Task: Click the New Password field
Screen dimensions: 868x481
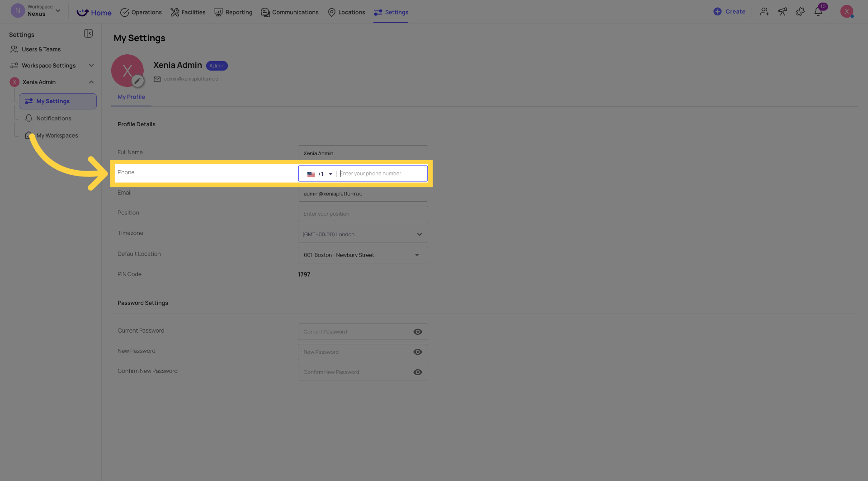Action: click(363, 352)
